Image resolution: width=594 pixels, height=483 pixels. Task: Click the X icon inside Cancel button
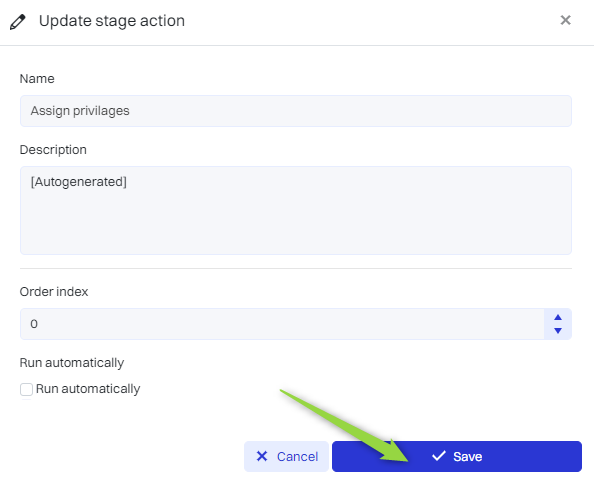(x=262, y=456)
